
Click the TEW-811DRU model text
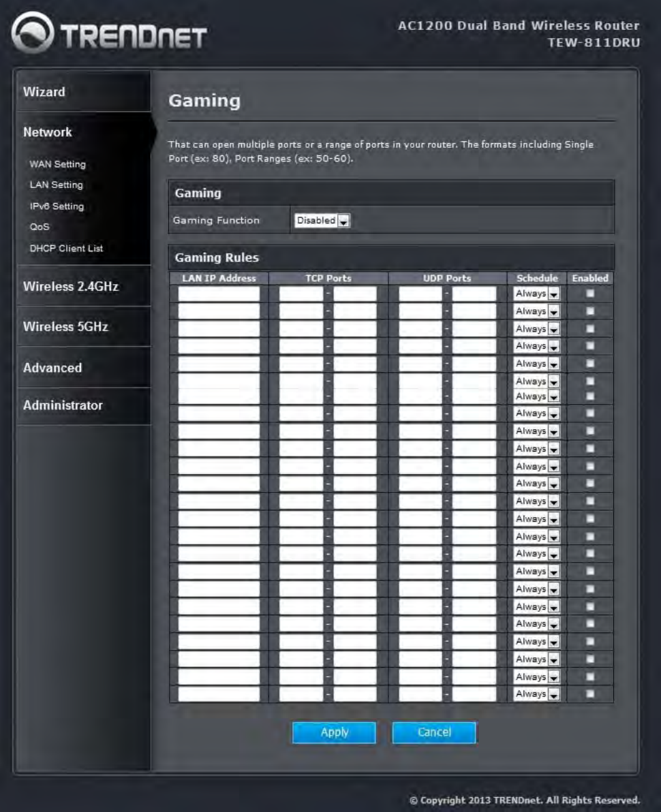(x=594, y=43)
